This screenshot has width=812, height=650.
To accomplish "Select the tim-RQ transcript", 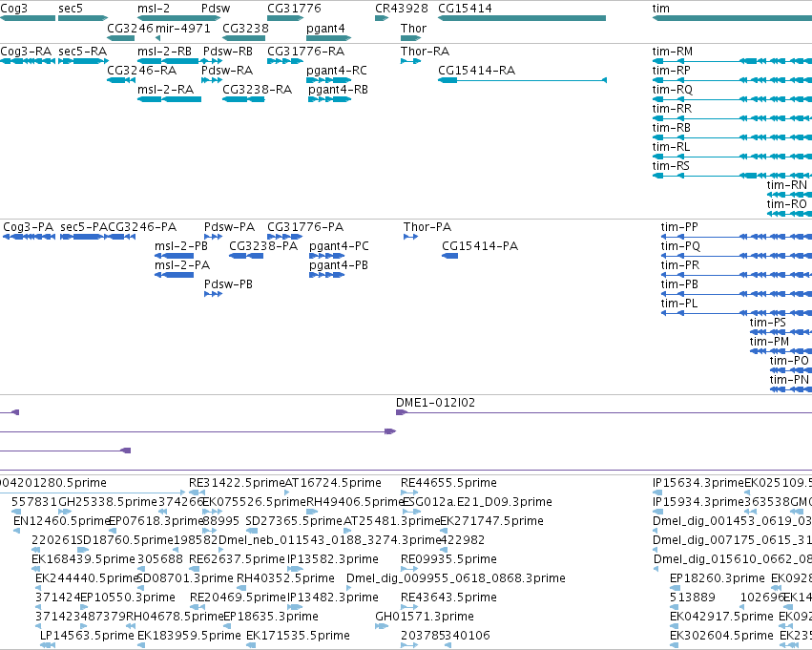I will tap(732, 99).
